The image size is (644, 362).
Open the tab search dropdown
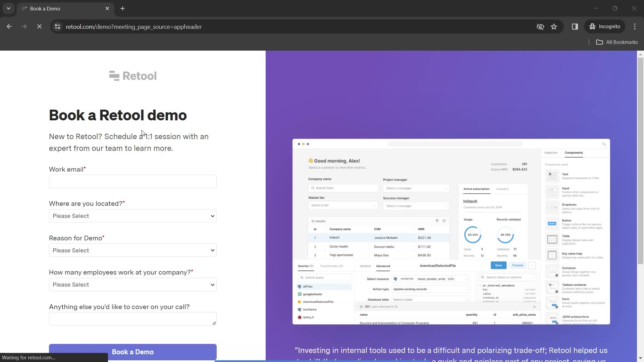(8, 8)
